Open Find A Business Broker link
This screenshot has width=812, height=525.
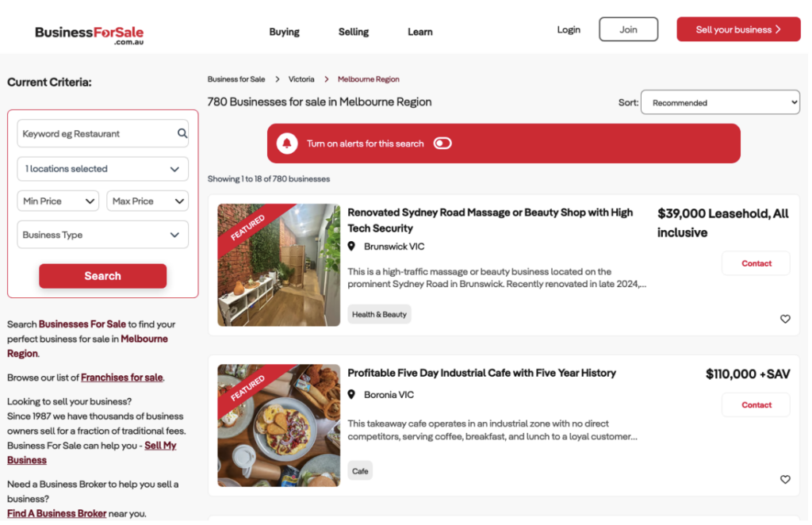click(x=56, y=514)
